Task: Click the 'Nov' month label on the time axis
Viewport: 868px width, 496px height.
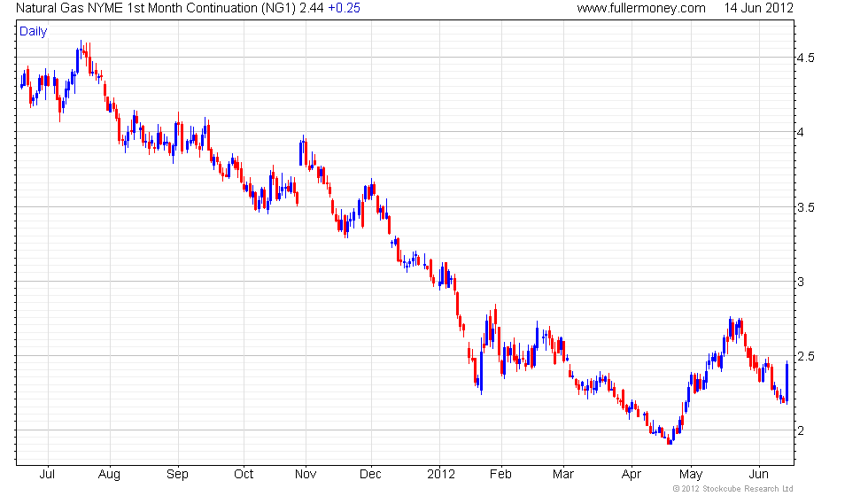Action: (306, 475)
